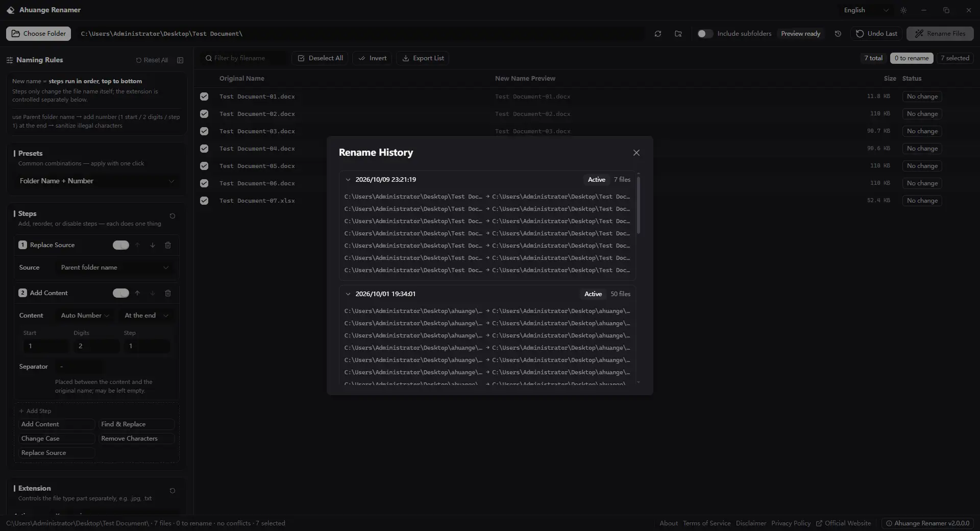The width and height of the screenshot is (980, 531).
Task: Open the Terms of Service link
Action: click(x=706, y=523)
